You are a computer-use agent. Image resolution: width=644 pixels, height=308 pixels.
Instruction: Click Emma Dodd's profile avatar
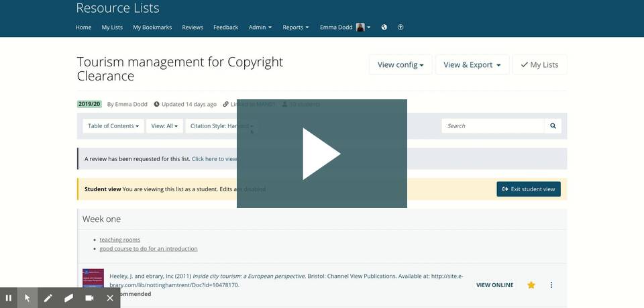pos(360,27)
